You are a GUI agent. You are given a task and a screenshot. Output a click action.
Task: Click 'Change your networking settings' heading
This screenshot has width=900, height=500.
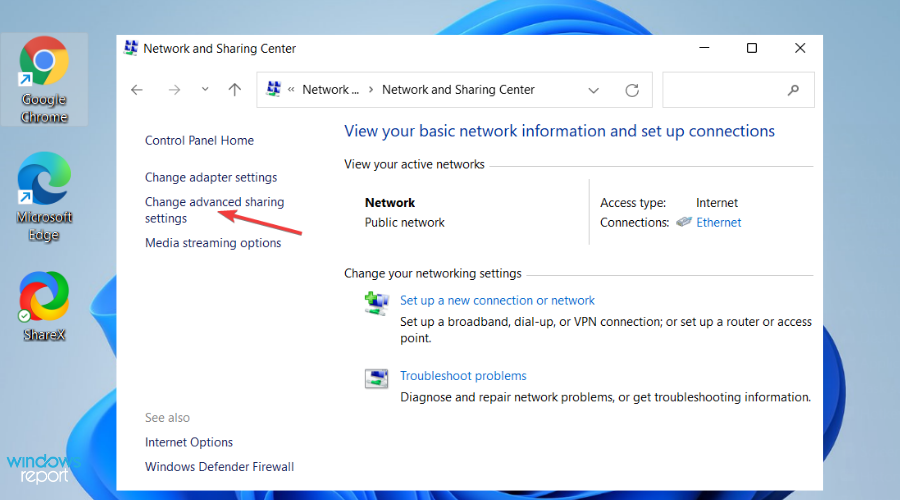coord(433,273)
